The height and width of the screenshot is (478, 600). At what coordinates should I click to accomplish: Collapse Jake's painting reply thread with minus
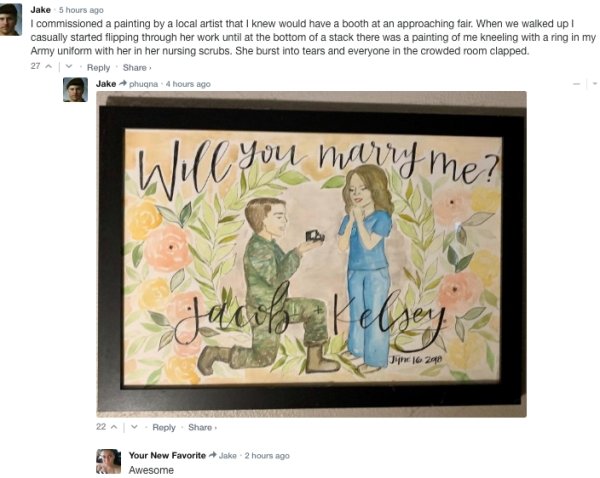tap(577, 84)
